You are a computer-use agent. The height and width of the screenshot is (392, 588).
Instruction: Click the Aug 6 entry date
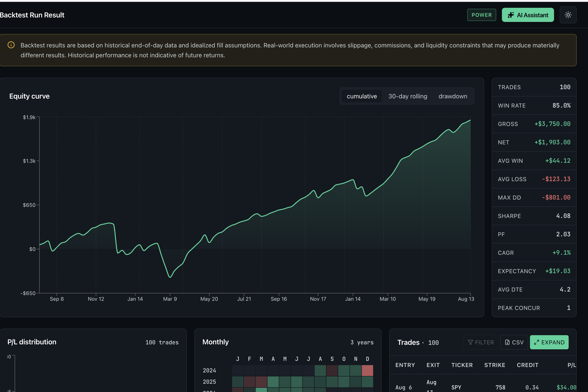pyautogui.click(x=404, y=387)
